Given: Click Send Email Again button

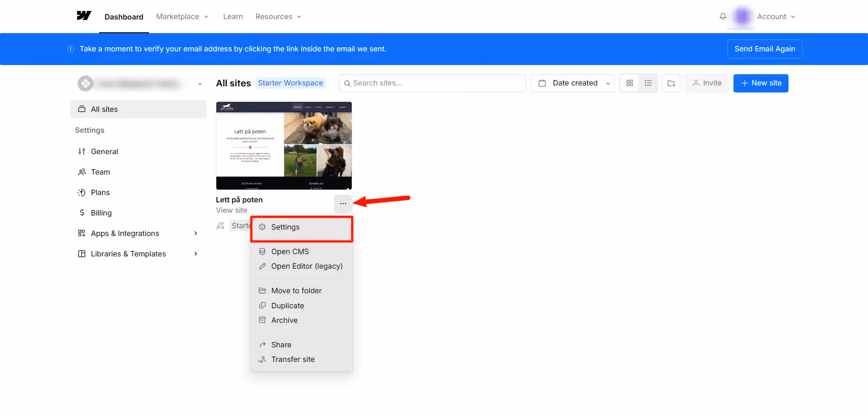Looking at the screenshot, I should point(765,49).
